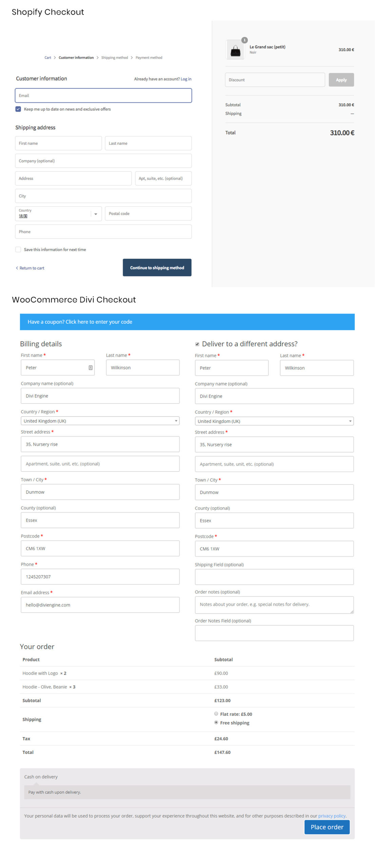Viewport: 375px width, 868px height.
Task: Select Payment method breadcrumb
Action: coord(149,58)
